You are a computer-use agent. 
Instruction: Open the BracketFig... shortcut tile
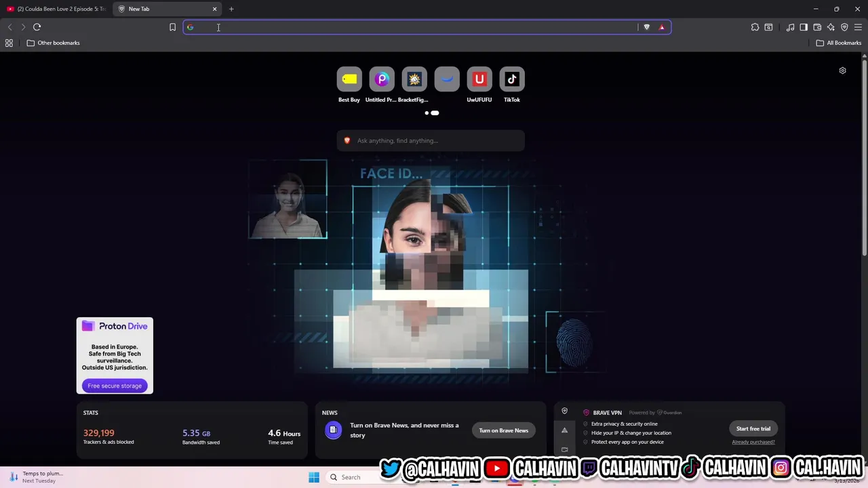tap(414, 79)
